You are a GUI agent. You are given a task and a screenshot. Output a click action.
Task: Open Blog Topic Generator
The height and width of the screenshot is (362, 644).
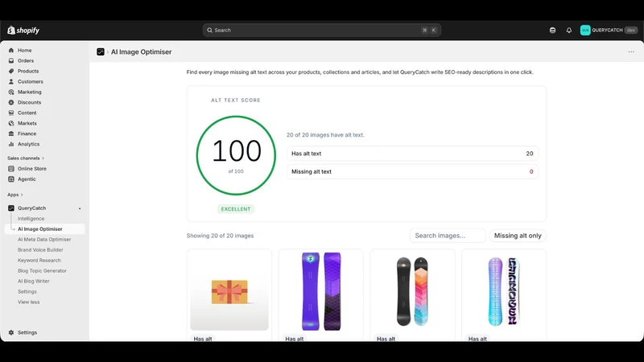pyautogui.click(x=42, y=270)
